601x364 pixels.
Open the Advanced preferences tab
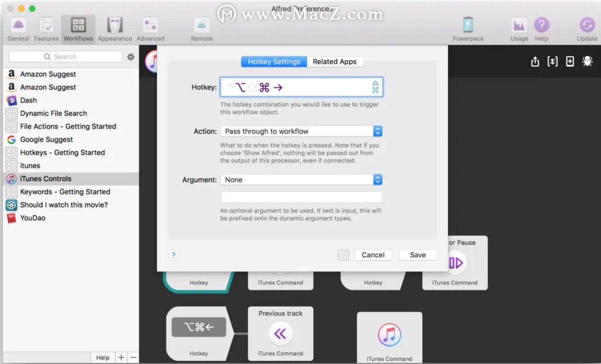(150, 29)
